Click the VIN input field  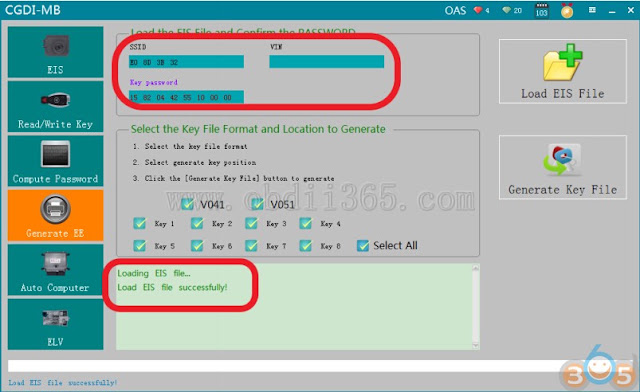pyautogui.click(x=327, y=62)
